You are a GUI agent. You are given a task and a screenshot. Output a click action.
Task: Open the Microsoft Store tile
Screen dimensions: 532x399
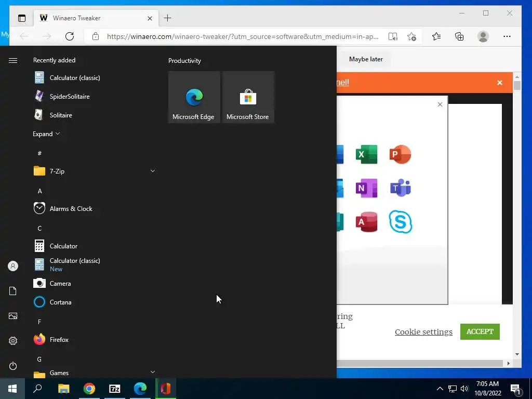[x=248, y=97]
